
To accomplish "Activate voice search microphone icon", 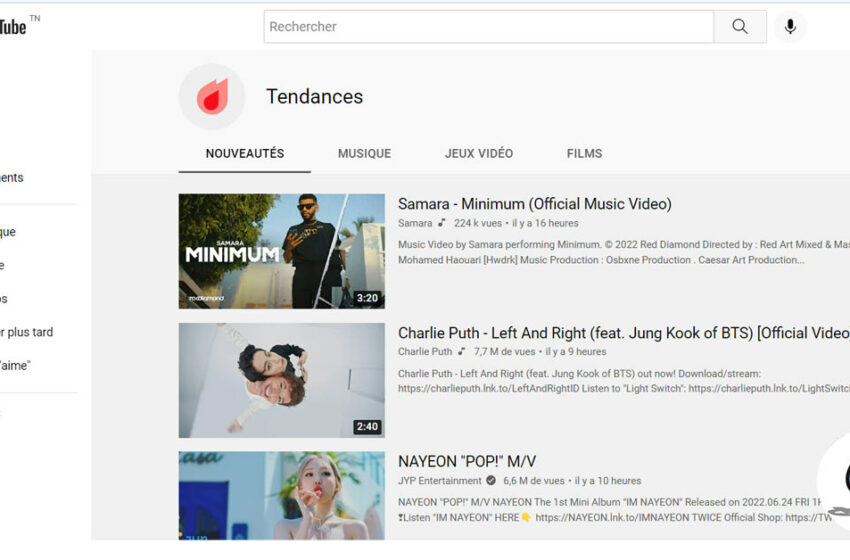I will pyautogui.click(x=790, y=27).
